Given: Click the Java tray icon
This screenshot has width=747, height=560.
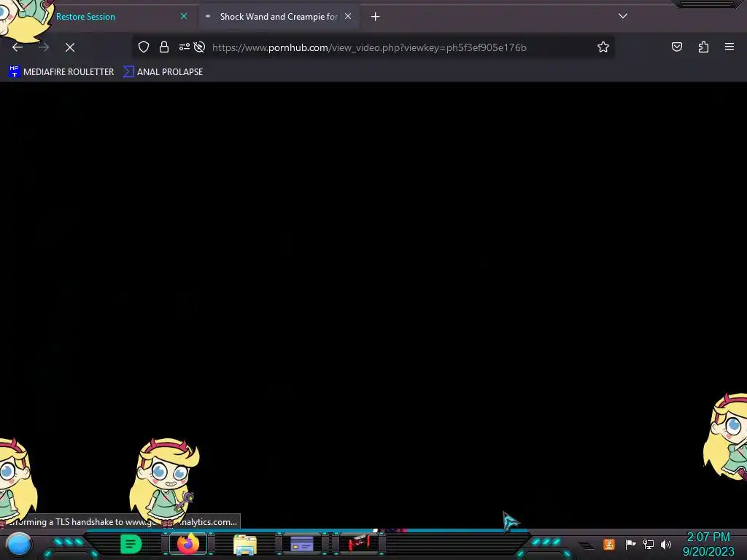Looking at the screenshot, I should 609,544.
